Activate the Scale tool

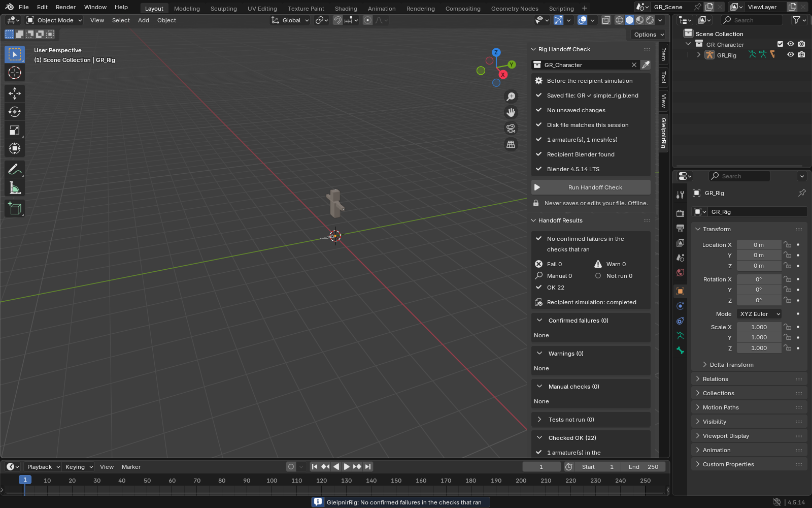[15, 130]
